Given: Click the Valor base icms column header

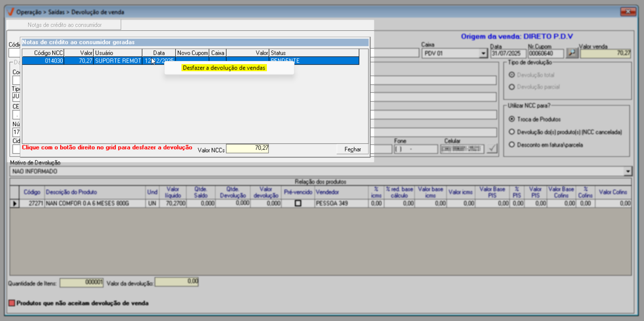Looking at the screenshot, I should coord(431,192).
